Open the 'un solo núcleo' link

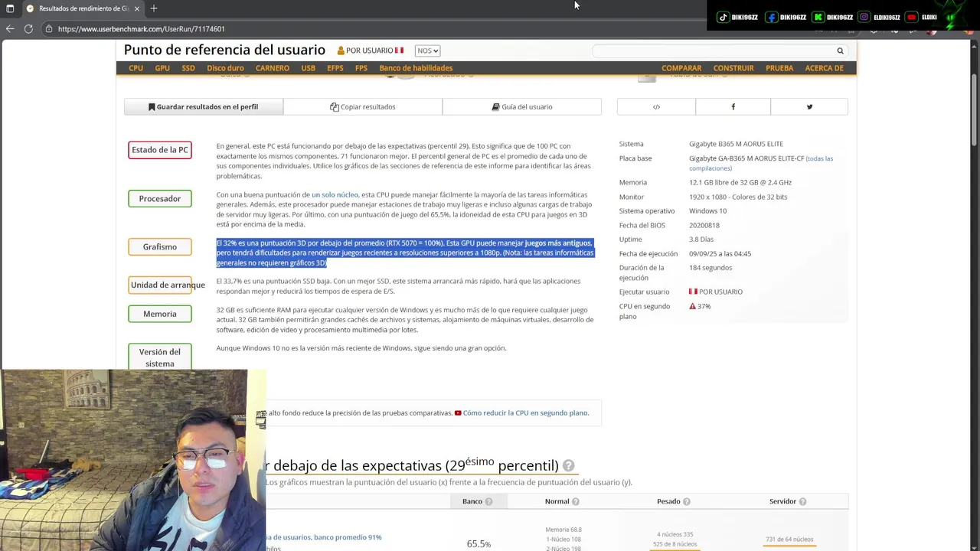tap(335, 195)
